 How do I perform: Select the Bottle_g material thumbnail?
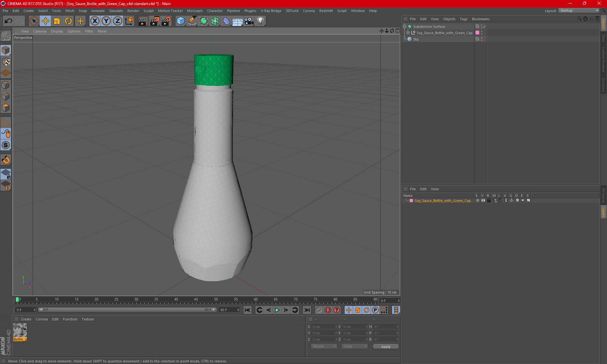pos(20,330)
